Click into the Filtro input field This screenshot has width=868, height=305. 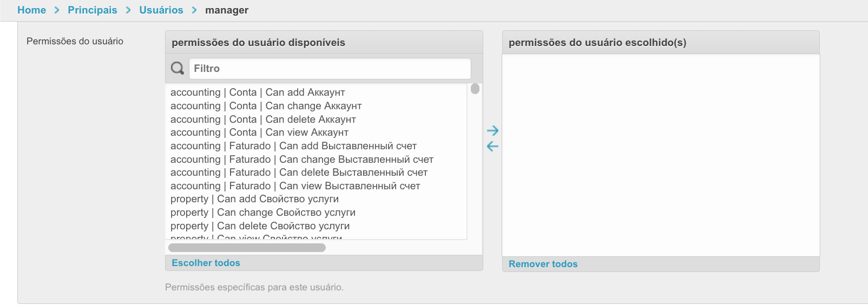(x=330, y=69)
